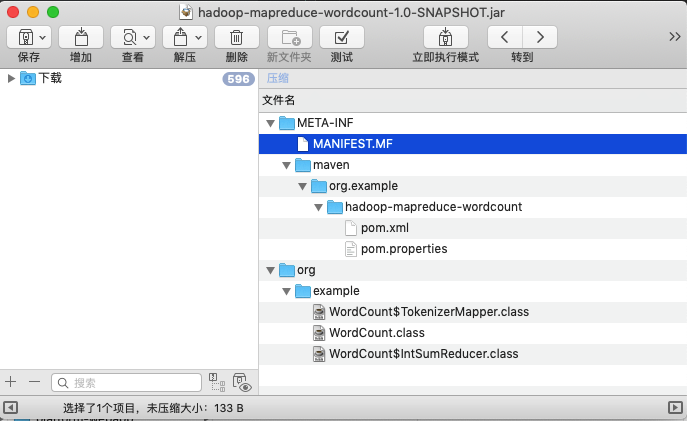Screen dimensions: 687x421
Task: Expand the 下载 folder in sidebar
Action: (11, 78)
